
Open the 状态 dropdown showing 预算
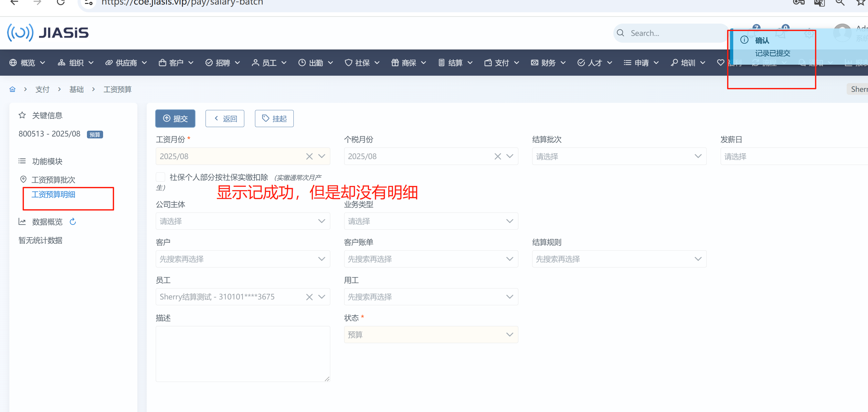[431, 335]
